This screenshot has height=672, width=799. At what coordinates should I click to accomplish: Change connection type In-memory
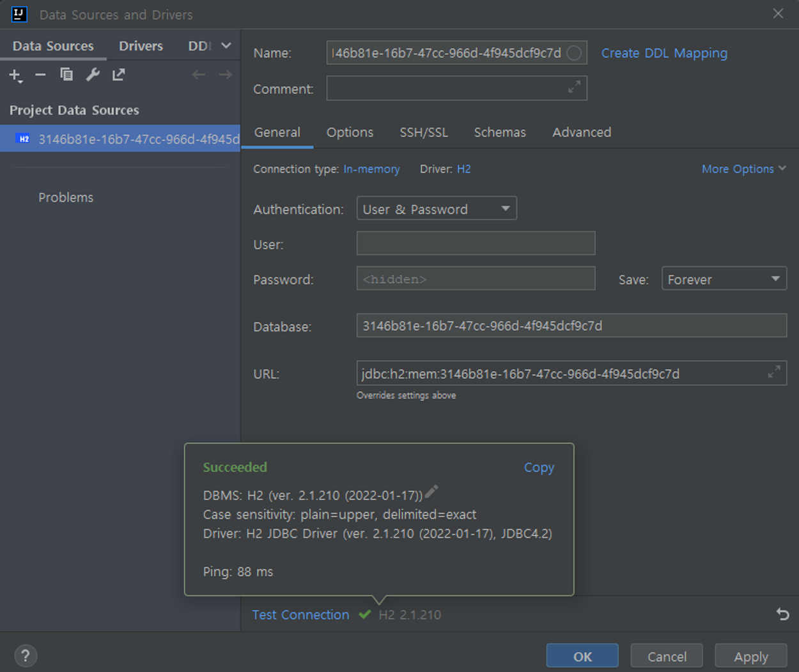tap(371, 169)
